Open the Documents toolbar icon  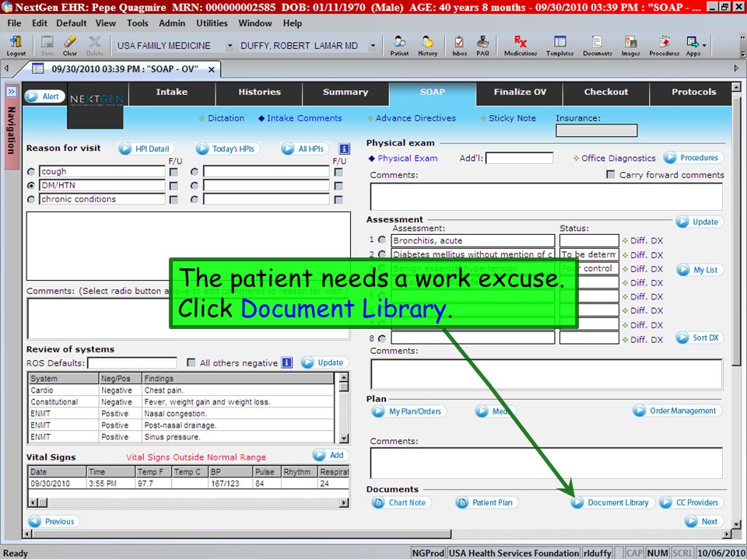pyautogui.click(x=598, y=46)
